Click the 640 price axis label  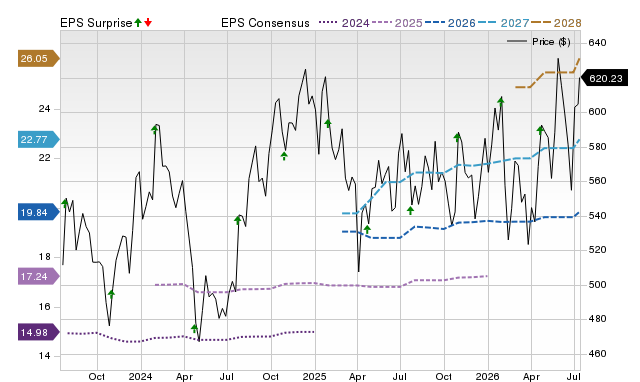coord(597,42)
